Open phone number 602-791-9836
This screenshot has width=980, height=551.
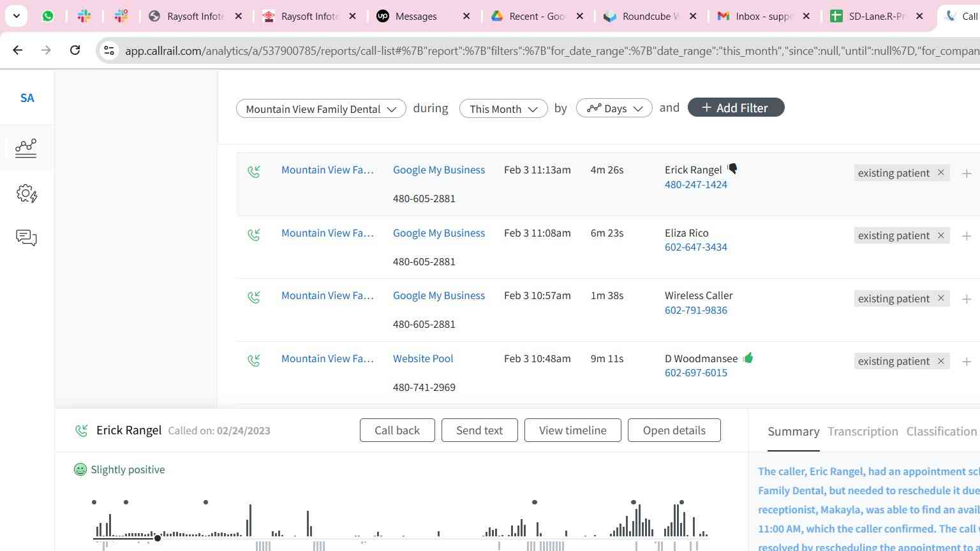pyautogui.click(x=696, y=310)
